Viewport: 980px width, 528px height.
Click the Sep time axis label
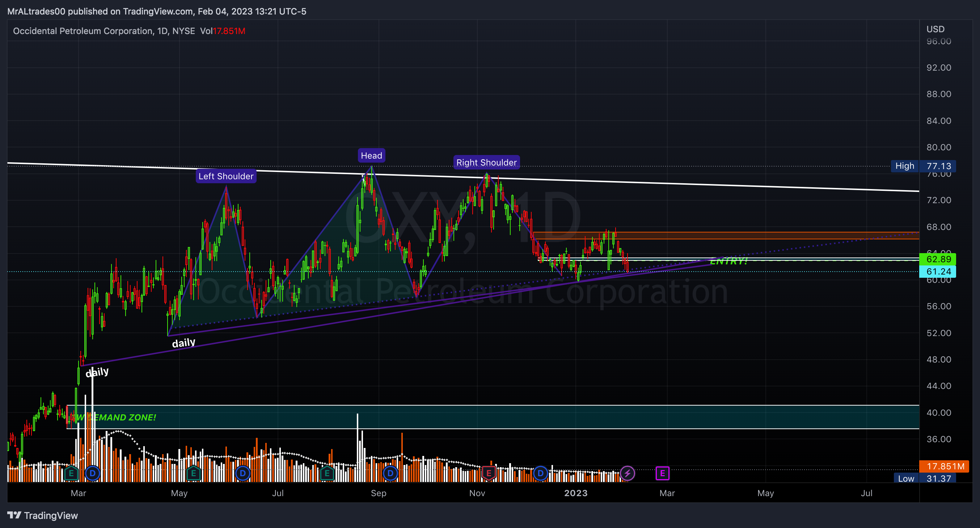379,493
